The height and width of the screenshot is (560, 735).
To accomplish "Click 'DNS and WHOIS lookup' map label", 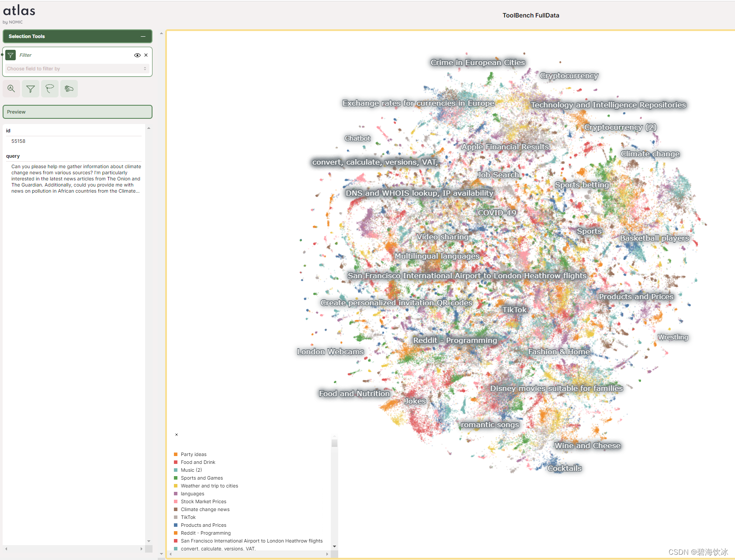I will [x=420, y=193].
